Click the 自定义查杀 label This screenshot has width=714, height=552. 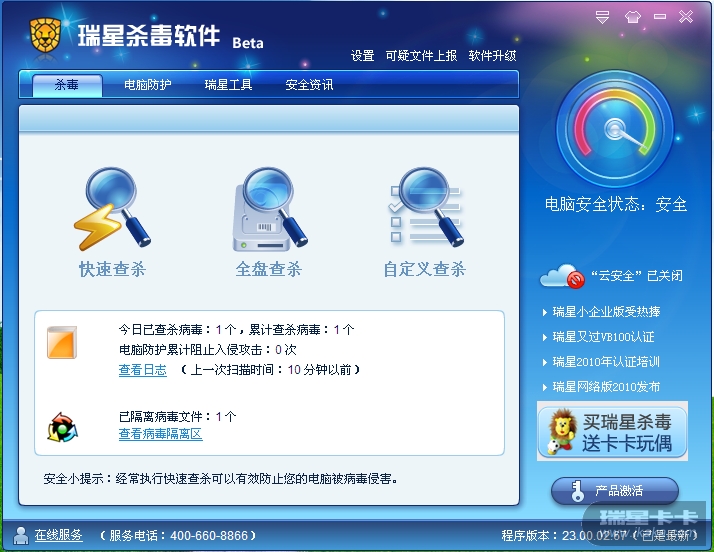coord(425,269)
